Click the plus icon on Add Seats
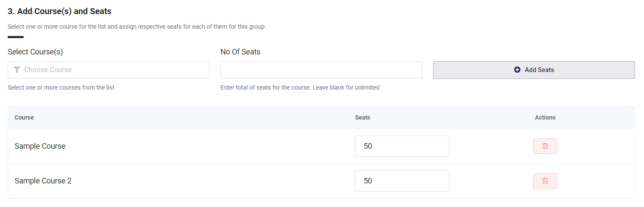This screenshot has height=207, width=644. point(517,70)
